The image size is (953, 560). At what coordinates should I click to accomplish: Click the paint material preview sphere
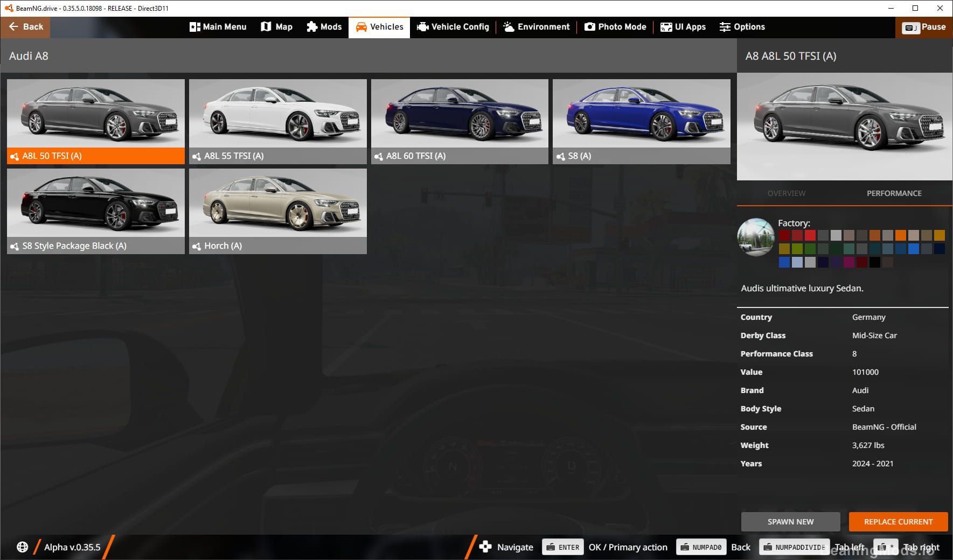[x=756, y=237]
